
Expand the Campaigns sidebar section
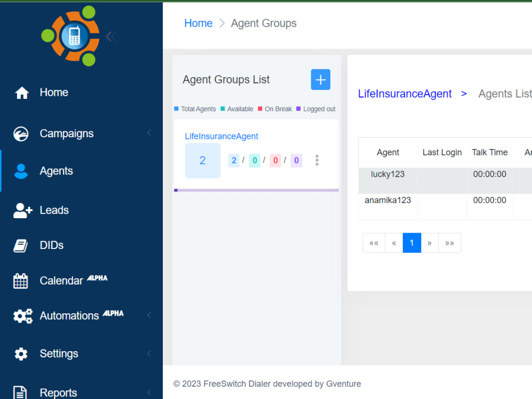tap(149, 134)
